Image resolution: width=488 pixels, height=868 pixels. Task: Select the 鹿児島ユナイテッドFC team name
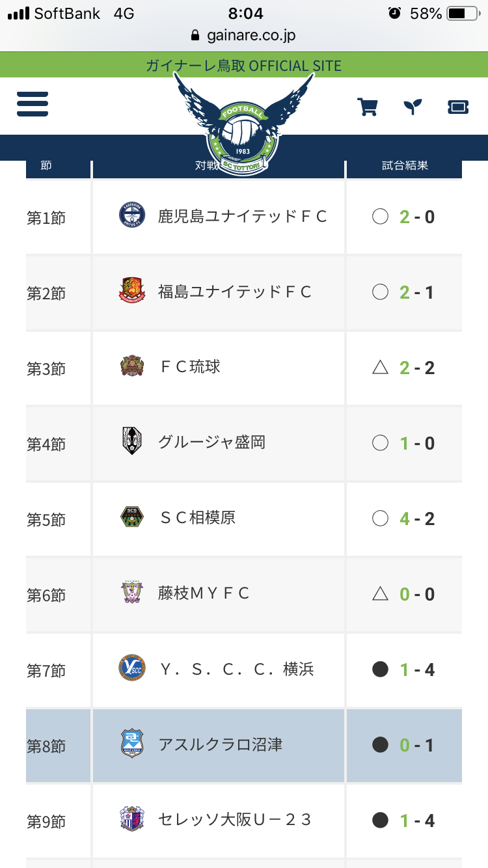pyautogui.click(x=242, y=216)
